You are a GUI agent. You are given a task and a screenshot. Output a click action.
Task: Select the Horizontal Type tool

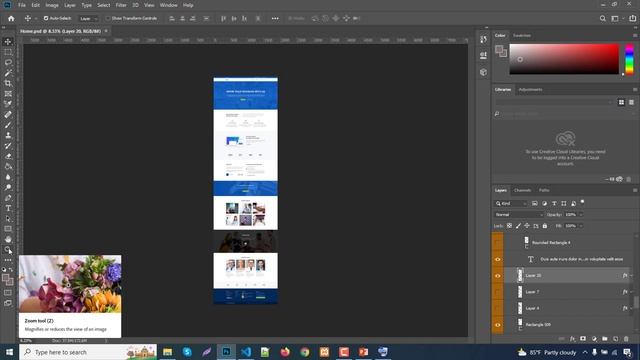(8, 208)
